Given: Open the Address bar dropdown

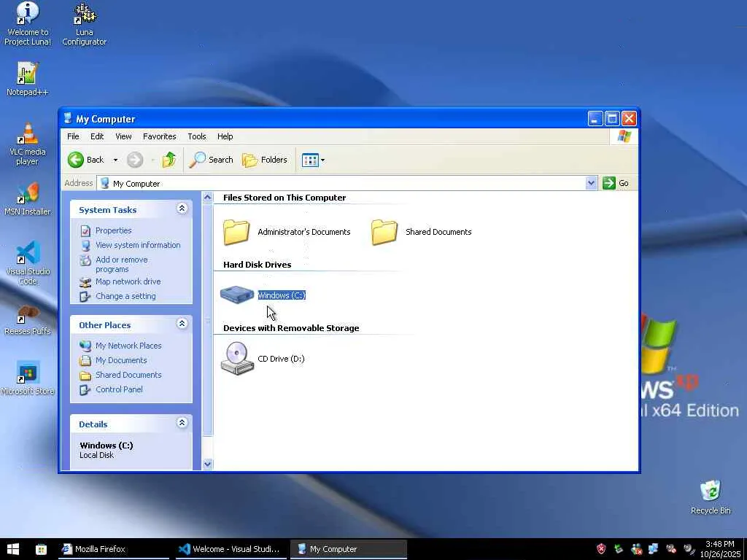Looking at the screenshot, I should [591, 183].
